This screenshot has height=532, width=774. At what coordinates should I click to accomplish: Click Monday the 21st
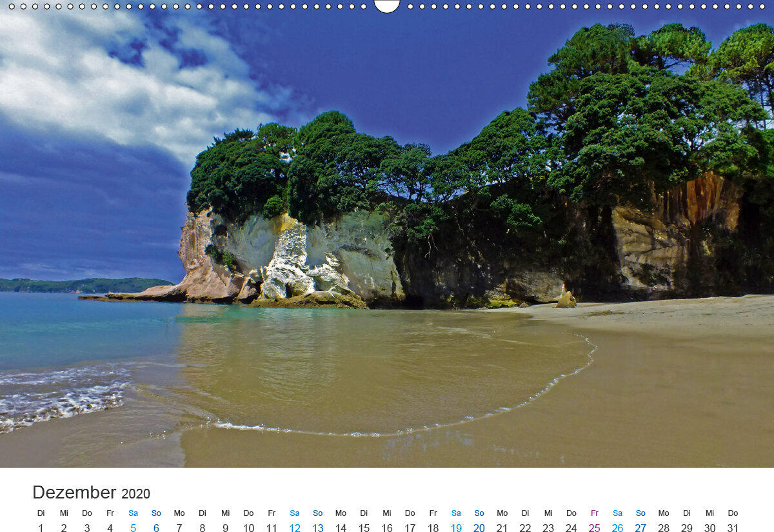pos(502,527)
